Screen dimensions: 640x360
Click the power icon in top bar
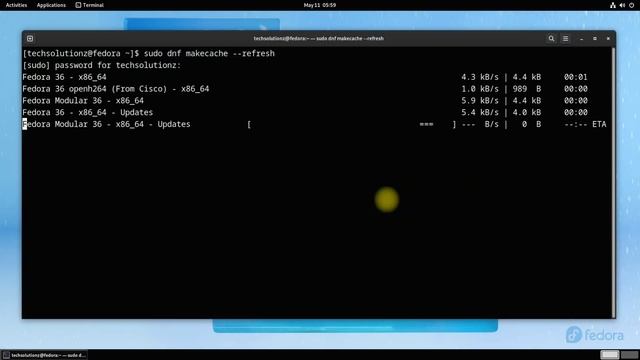tap(631, 5)
